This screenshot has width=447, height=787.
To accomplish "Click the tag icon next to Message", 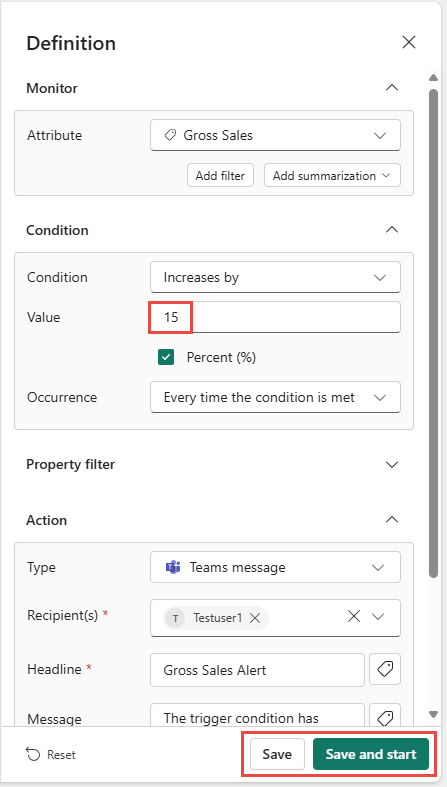I will [x=385, y=718].
